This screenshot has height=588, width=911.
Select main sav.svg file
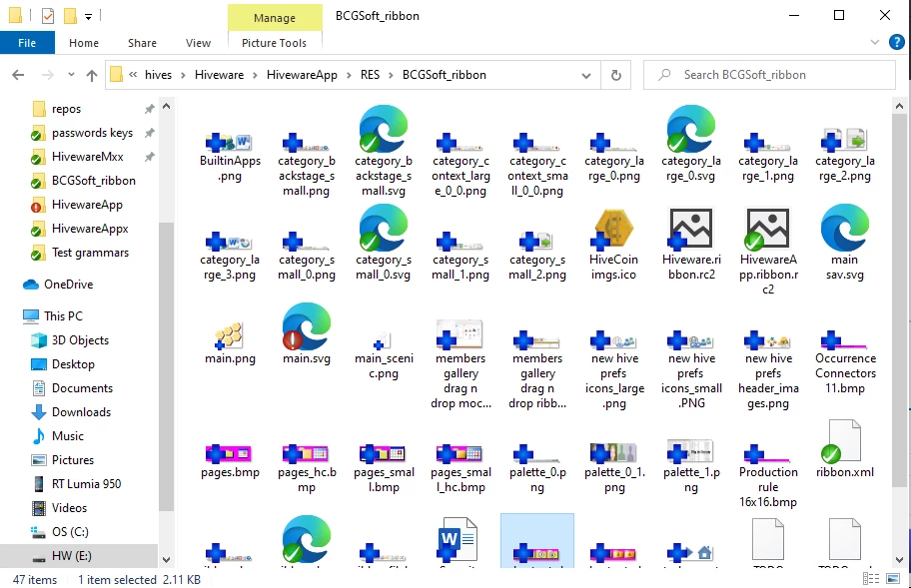click(x=845, y=243)
